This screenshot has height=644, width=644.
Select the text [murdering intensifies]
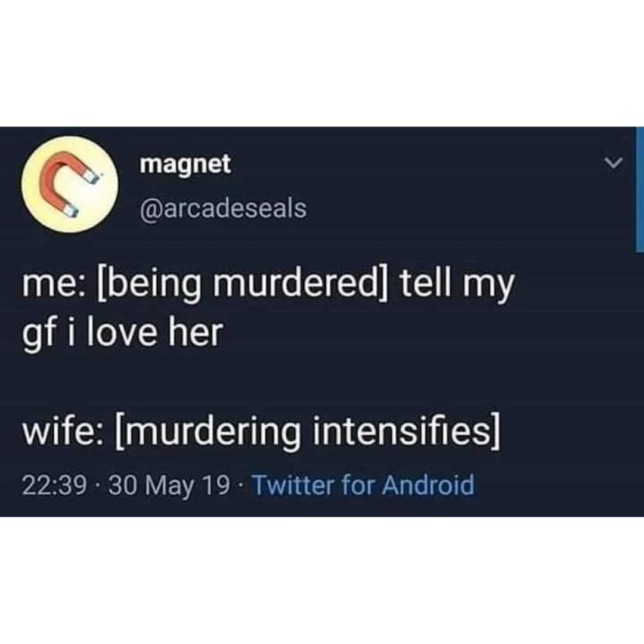[x=308, y=432]
